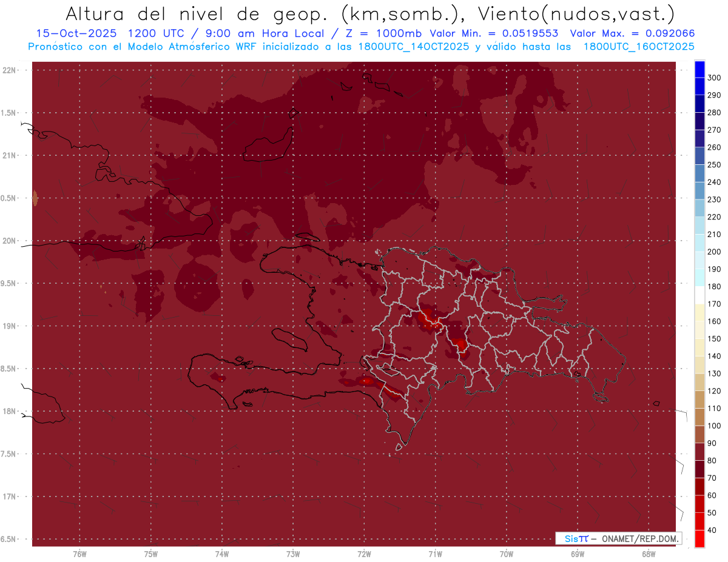Click the initialization time '1800UTC_14OCT2025'
The width and height of the screenshot is (728, 562).
click(413, 46)
